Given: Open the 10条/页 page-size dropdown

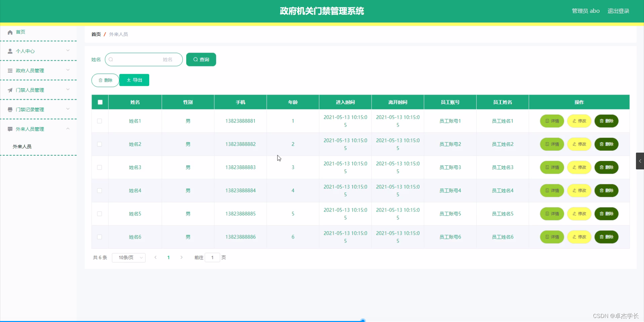Looking at the screenshot, I should coord(128,258).
